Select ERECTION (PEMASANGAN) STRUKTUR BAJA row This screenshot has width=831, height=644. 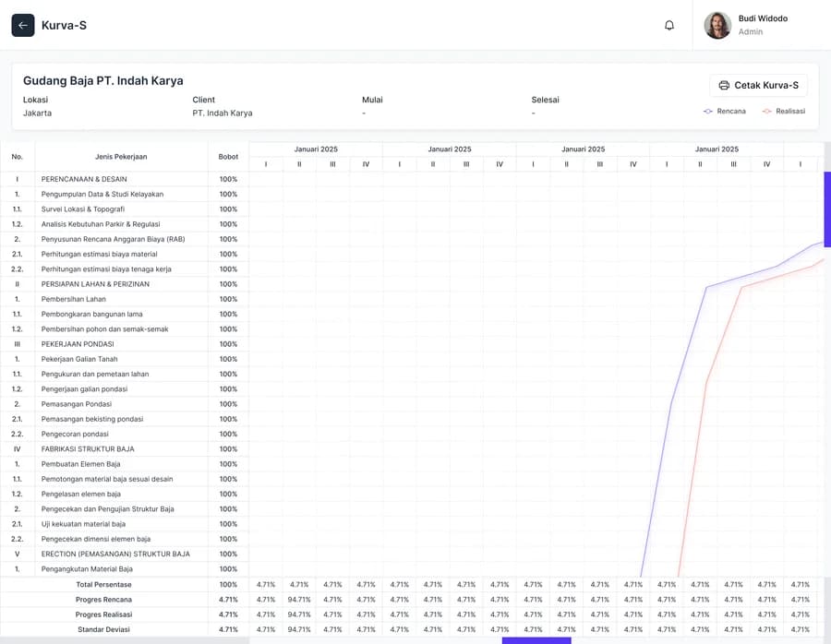pyautogui.click(x=125, y=554)
